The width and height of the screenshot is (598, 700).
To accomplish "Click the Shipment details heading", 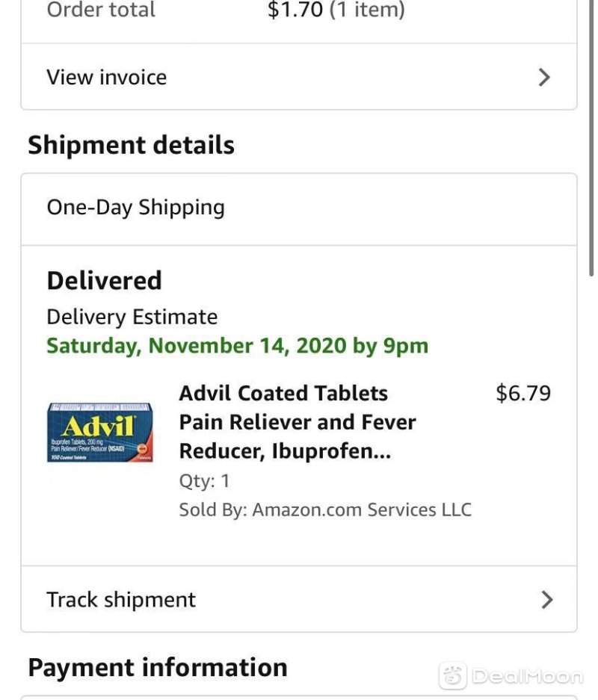I will (131, 145).
